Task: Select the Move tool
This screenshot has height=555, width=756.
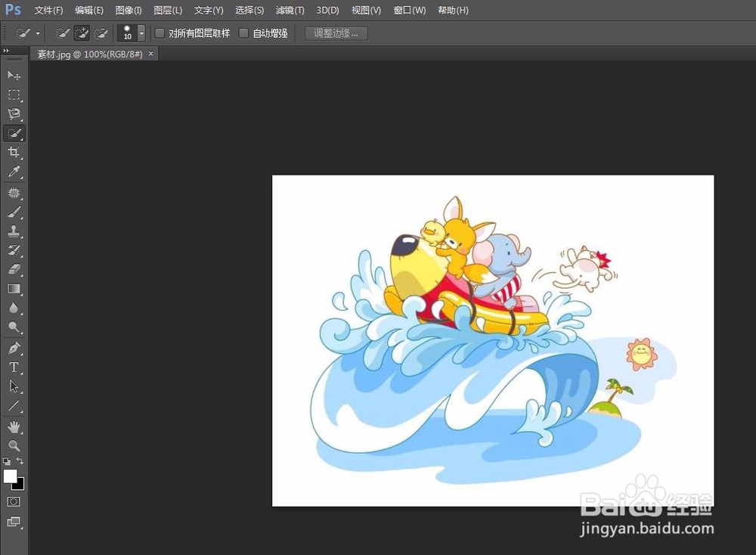Action: (14, 75)
